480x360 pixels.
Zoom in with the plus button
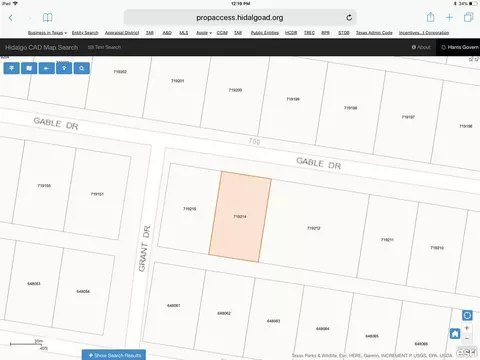467,328
